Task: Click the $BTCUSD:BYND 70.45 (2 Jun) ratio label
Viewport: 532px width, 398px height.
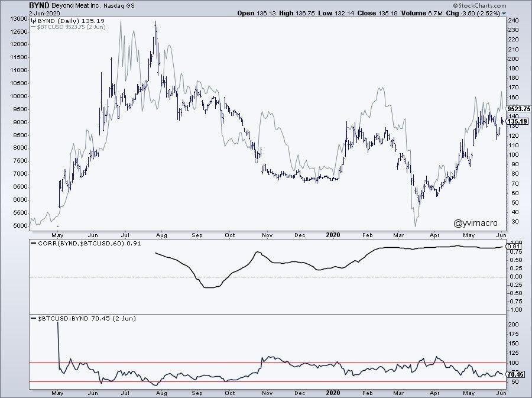Action: pyautogui.click(x=87, y=319)
